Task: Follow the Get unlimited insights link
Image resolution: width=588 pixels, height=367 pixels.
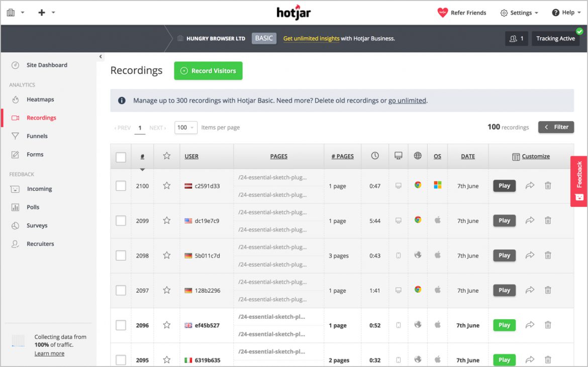Action: click(311, 39)
